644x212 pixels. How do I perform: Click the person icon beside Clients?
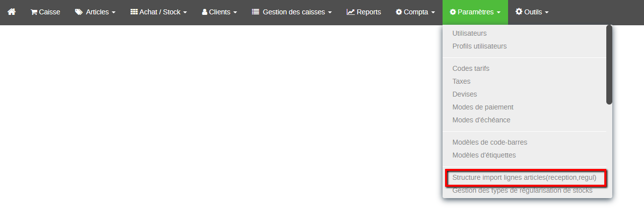point(204,12)
